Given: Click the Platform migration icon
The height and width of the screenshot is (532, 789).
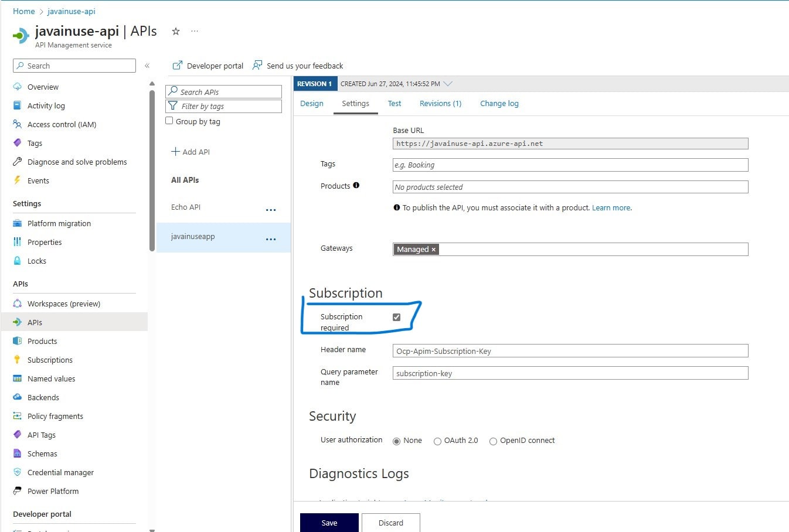Looking at the screenshot, I should [x=17, y=223].
